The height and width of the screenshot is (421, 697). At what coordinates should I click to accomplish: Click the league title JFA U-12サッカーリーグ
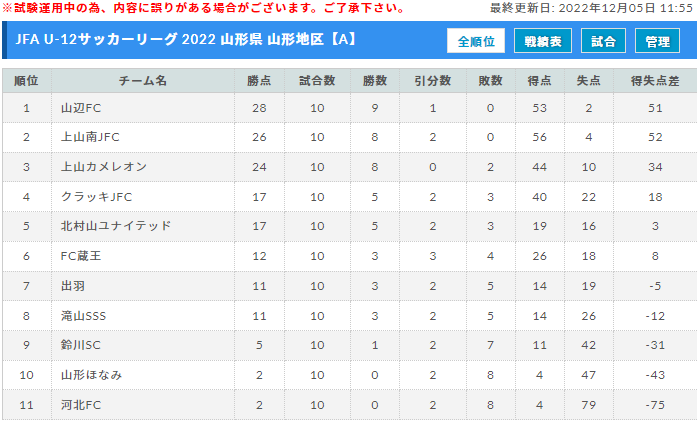(x=96, y=40)
